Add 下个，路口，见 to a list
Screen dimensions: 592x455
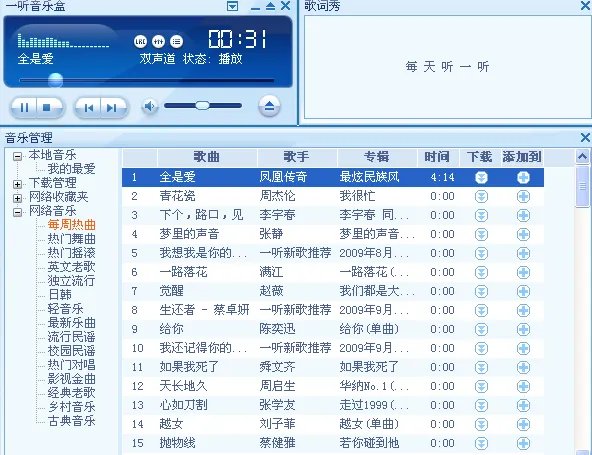click(523, 215)
